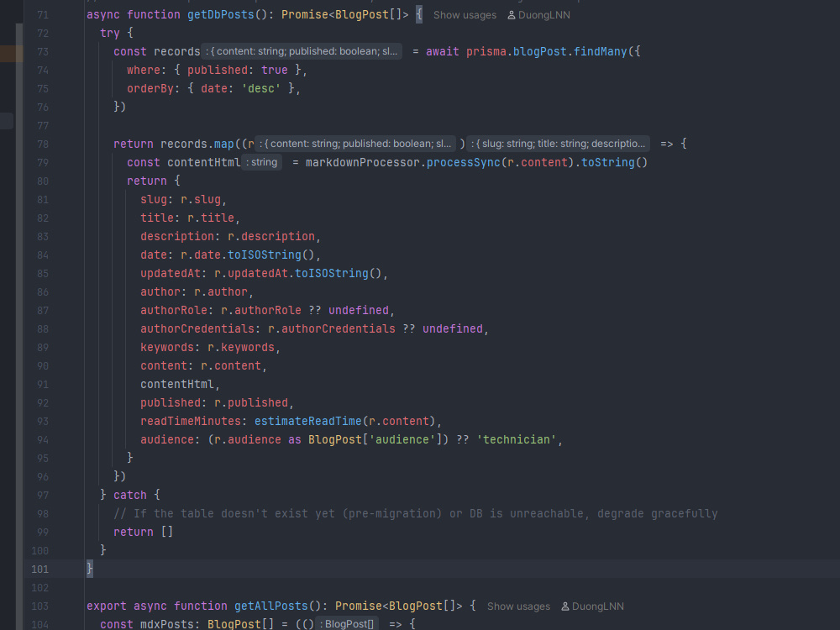Click 'mdxPosts' on line 104

(167, 624)
